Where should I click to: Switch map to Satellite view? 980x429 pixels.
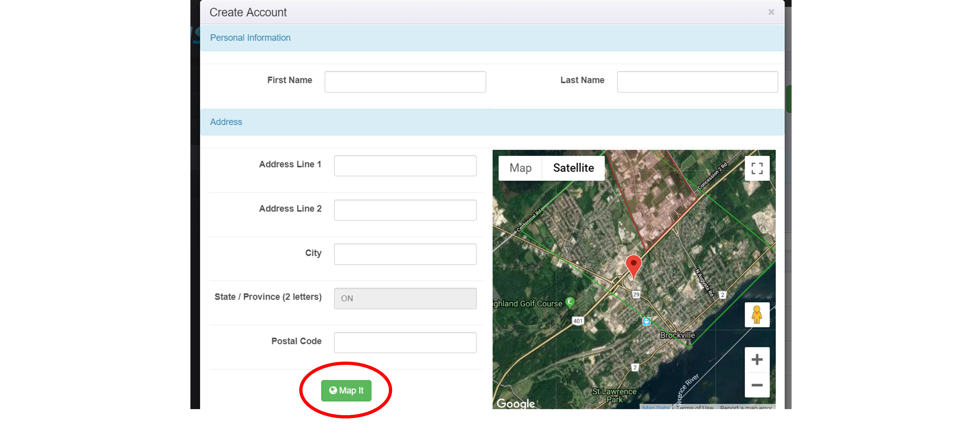click(x=573, y=168)
